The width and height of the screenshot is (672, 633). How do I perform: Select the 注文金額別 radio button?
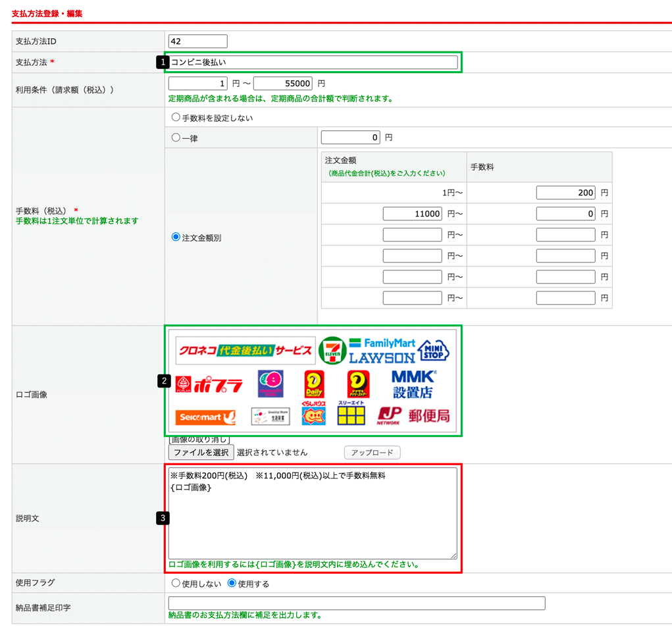click(176, 238)
